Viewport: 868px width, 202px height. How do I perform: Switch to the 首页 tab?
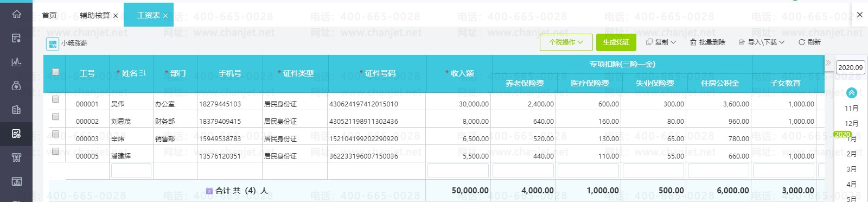[x=49, y=15]
